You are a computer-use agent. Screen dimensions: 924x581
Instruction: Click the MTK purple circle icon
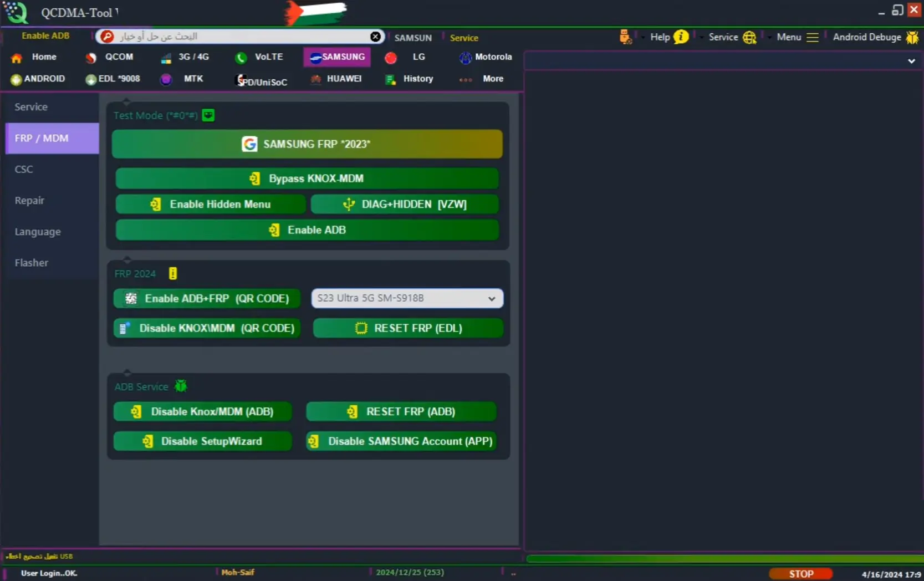[166, 79]
